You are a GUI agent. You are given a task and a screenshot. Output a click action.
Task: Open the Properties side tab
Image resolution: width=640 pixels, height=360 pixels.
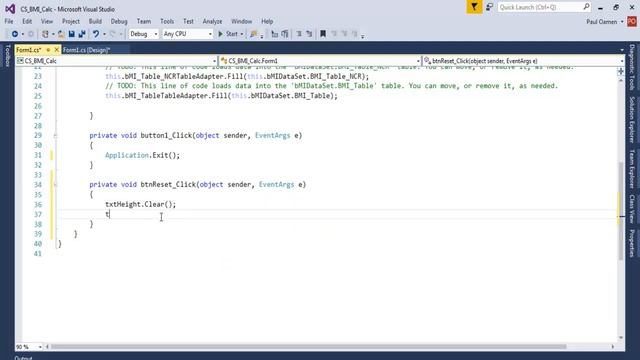pos(632,244)
